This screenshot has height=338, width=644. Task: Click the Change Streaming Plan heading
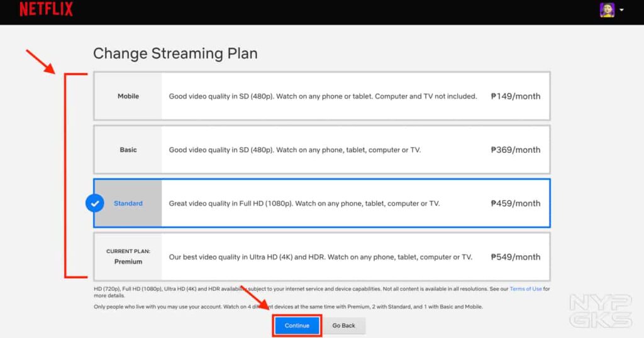point(175,54)
